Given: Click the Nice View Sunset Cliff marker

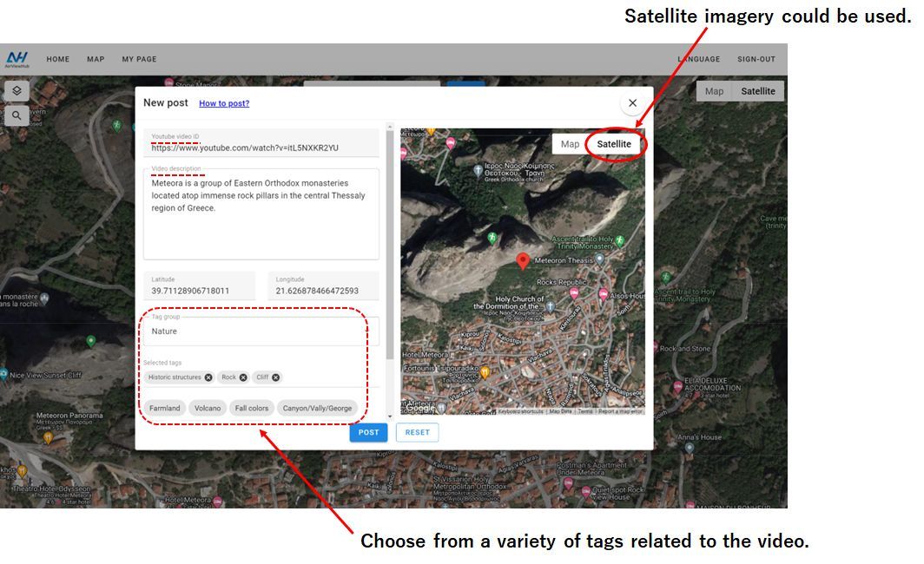Looking at the screenshot, I should pyautogui.click(x=3, y=375).
